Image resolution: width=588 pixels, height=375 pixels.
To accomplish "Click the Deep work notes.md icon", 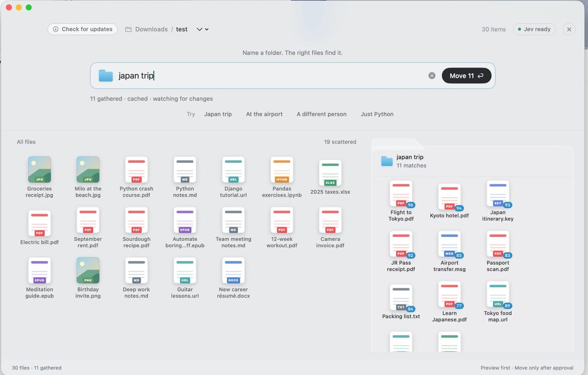I will tap(136, 270).
